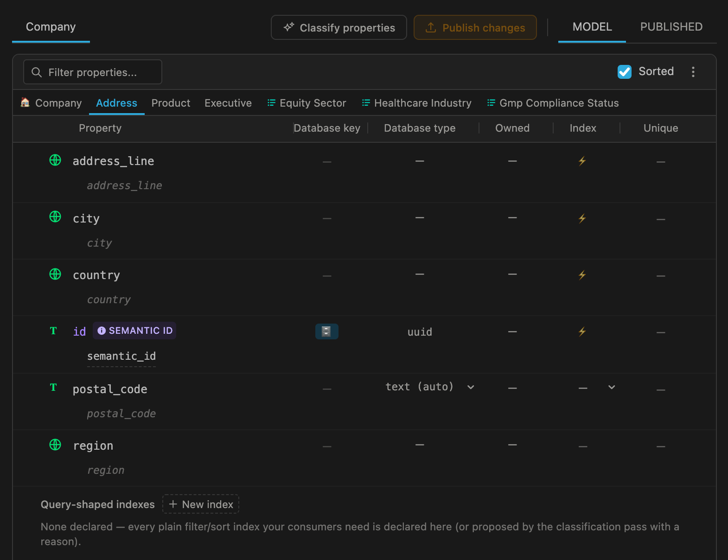Click the Index column header
This screenshot has height=560, width=728.
click(583, 128)
